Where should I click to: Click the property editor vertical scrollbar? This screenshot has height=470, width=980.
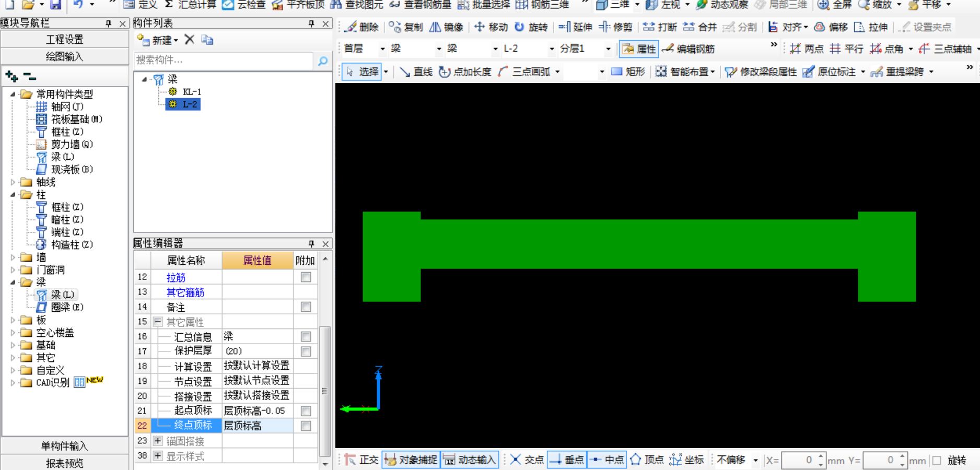coord(325,391)
